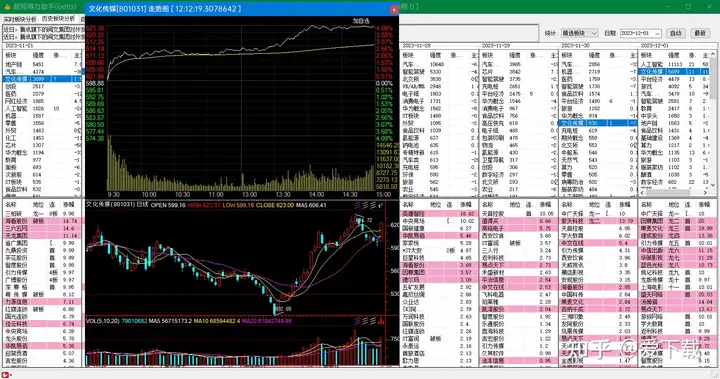720x379 pixels.
Task: Close the 文化传媒 走势图 popup window
Action: 394,9
